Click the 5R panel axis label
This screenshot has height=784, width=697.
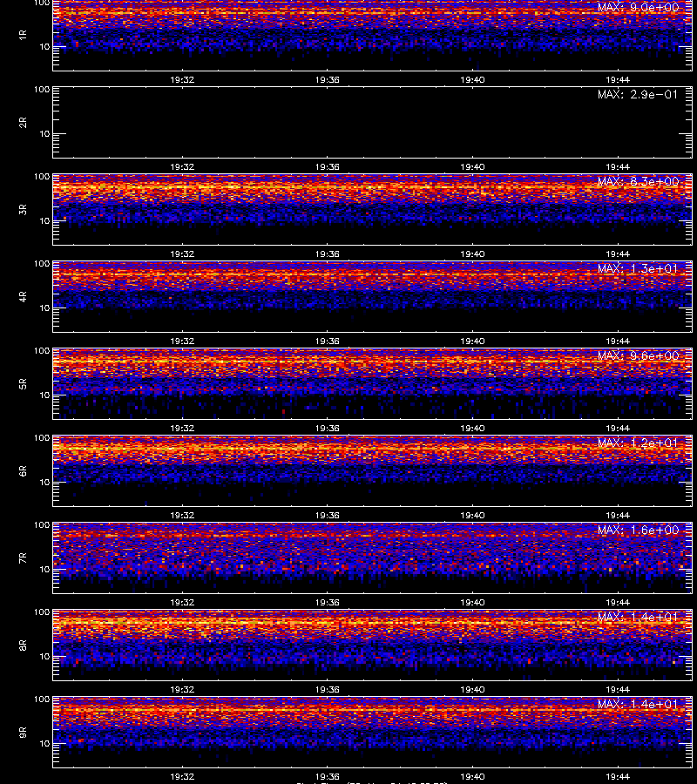click(x=23, y=384)
